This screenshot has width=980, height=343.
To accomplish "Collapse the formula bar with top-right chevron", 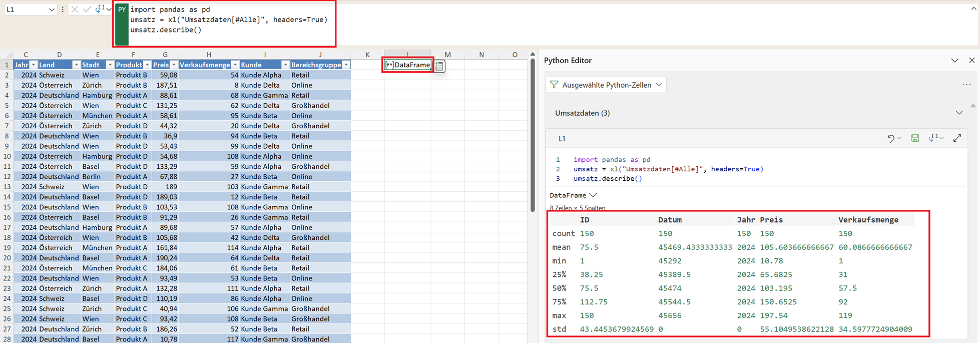I will pyautogui.click(x=973, y=9).
